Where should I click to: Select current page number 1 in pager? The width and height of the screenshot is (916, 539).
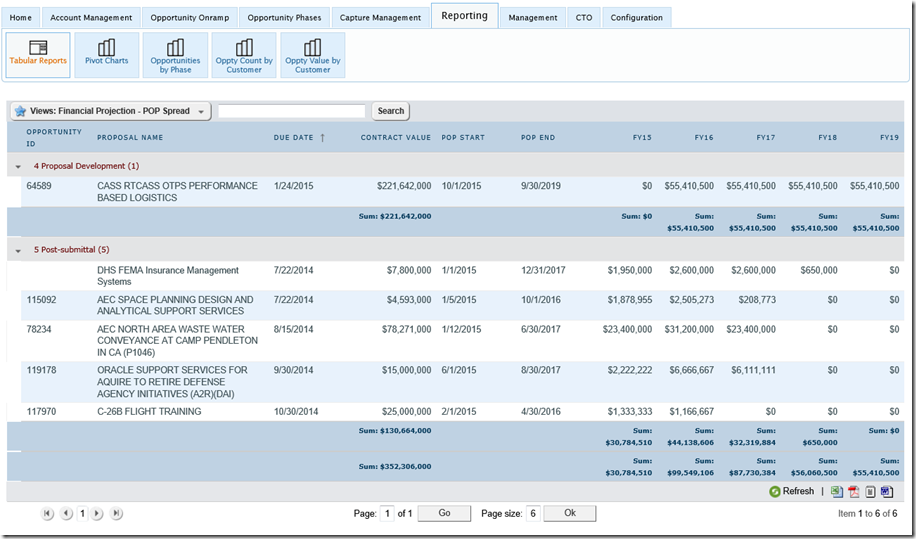coord(82,513)
